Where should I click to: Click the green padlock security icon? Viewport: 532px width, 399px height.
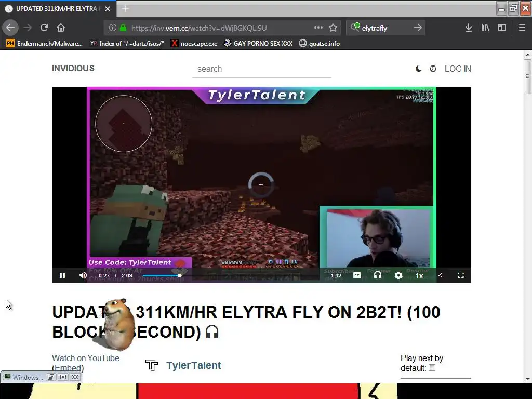[123, 28]
